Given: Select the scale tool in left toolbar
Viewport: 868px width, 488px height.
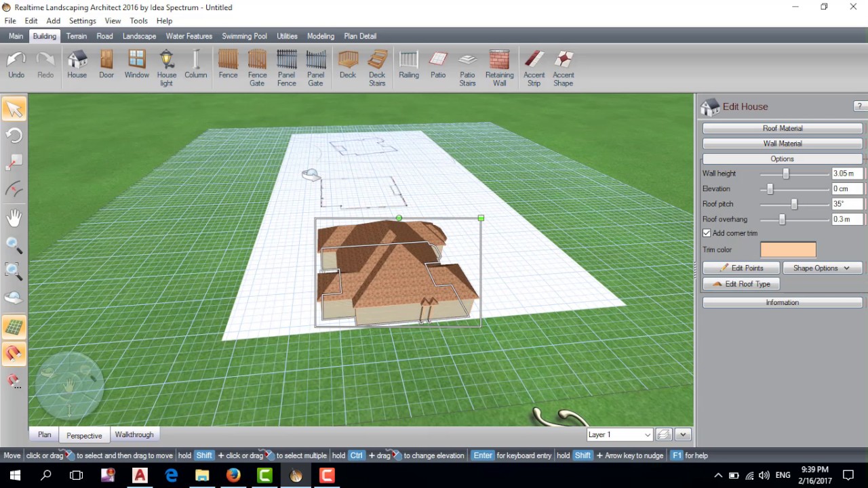Looking at the screenshot, I should (x=14, y=163).
